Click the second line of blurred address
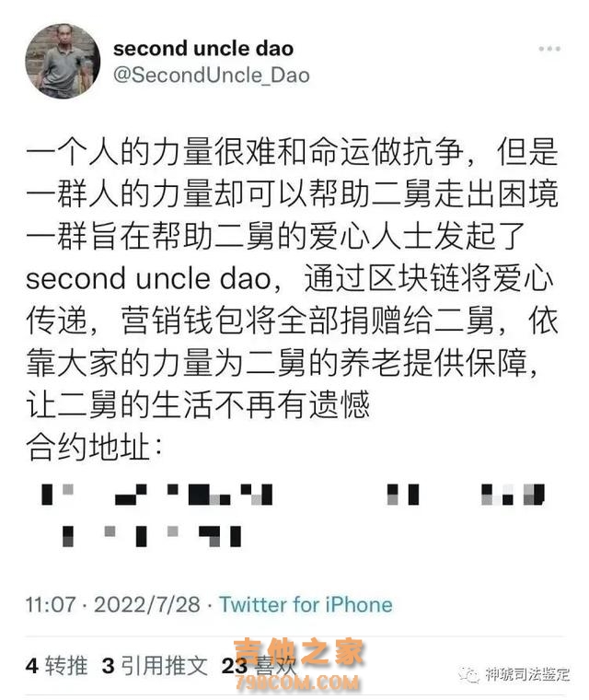This screenshot has height=700, width=589. point(152,536)
